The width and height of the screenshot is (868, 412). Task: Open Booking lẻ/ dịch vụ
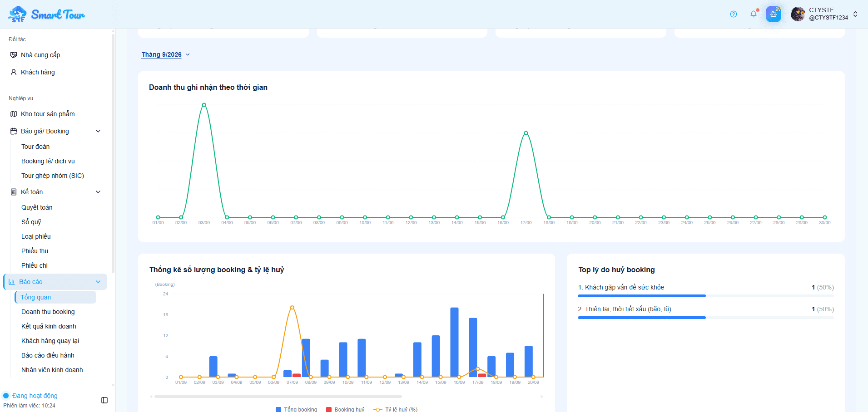[48, 161]
